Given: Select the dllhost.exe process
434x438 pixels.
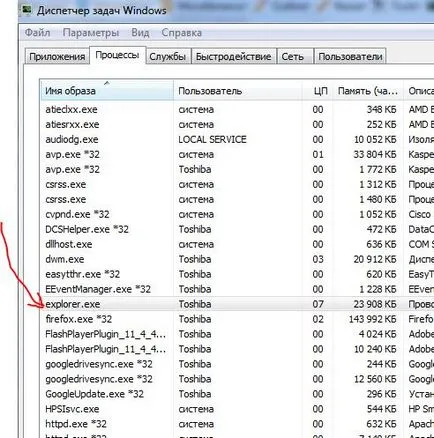Looking at the screenshot, I should click(237, 244).
